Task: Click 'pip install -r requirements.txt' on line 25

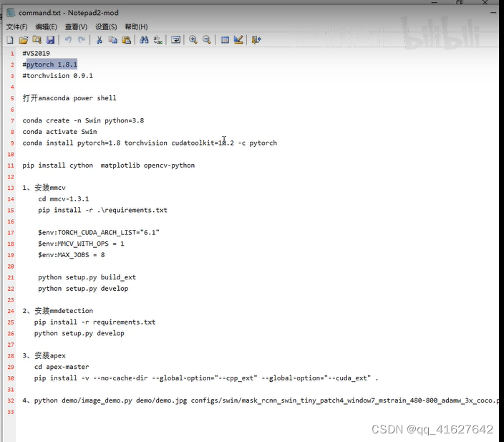Action: click(94, 322)
